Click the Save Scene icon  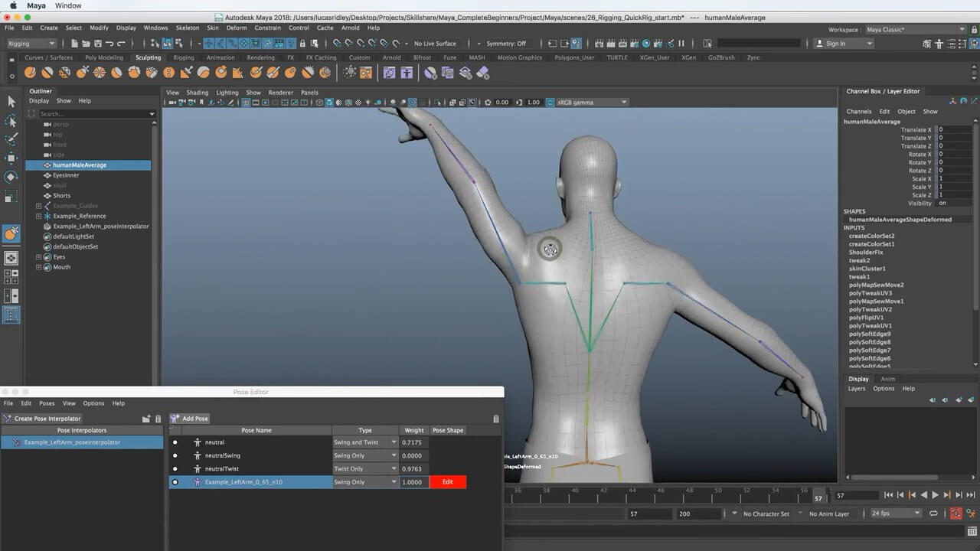coord(97,44)
